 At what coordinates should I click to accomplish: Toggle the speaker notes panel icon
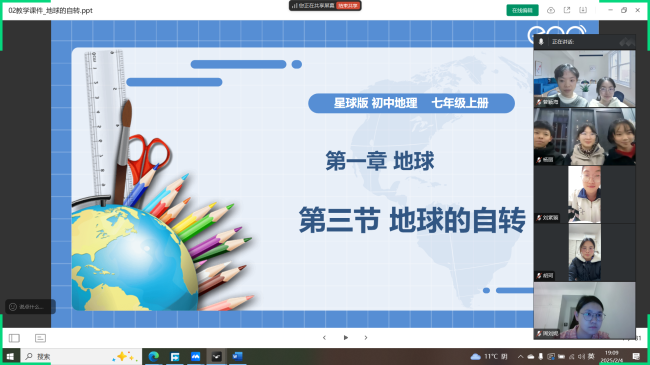(x=40, y=338)
